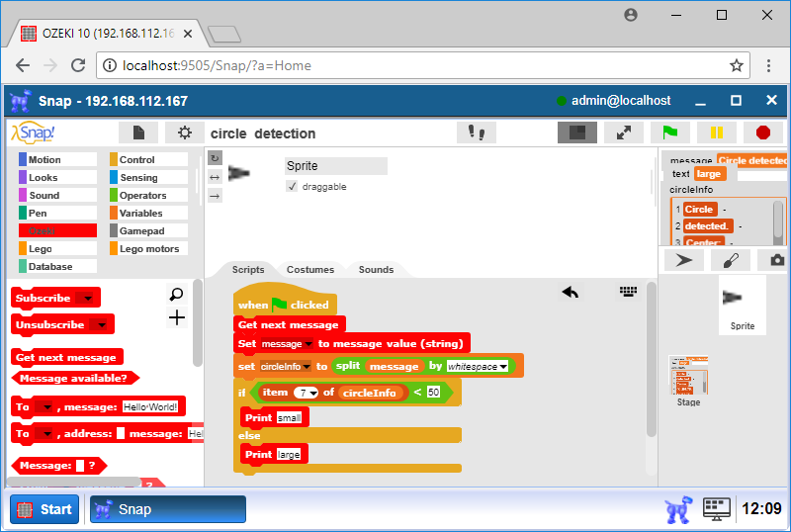Viewport: 791px width, 532px height.
Task: Click Get next message palette block
Action: point(66,357)
